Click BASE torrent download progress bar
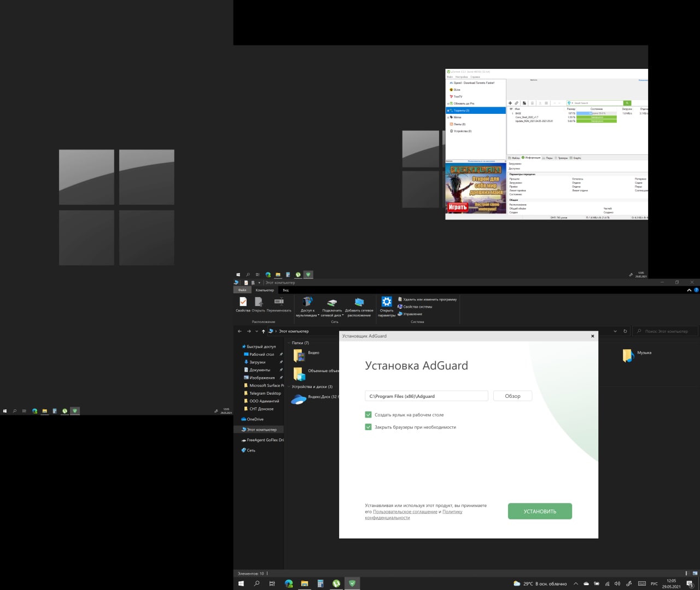Screen dimensions: 700x590 596,113
